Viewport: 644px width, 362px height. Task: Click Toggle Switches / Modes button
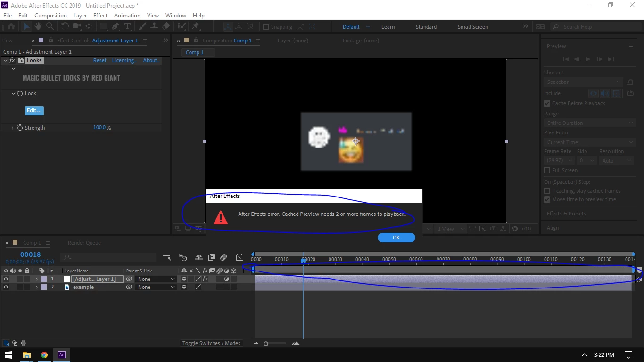pyautogui.click(x=211, y=343)
